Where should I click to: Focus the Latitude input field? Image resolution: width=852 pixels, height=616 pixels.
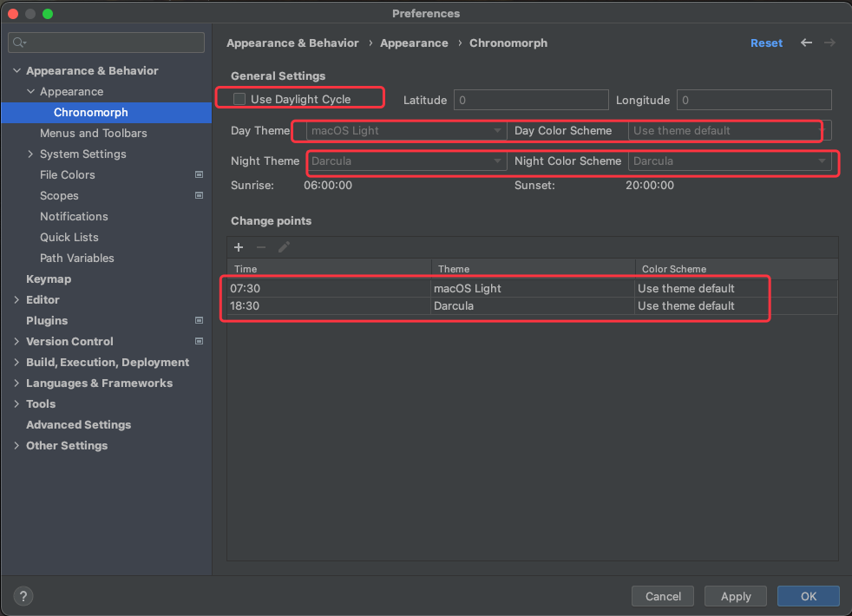click(531, 100)
